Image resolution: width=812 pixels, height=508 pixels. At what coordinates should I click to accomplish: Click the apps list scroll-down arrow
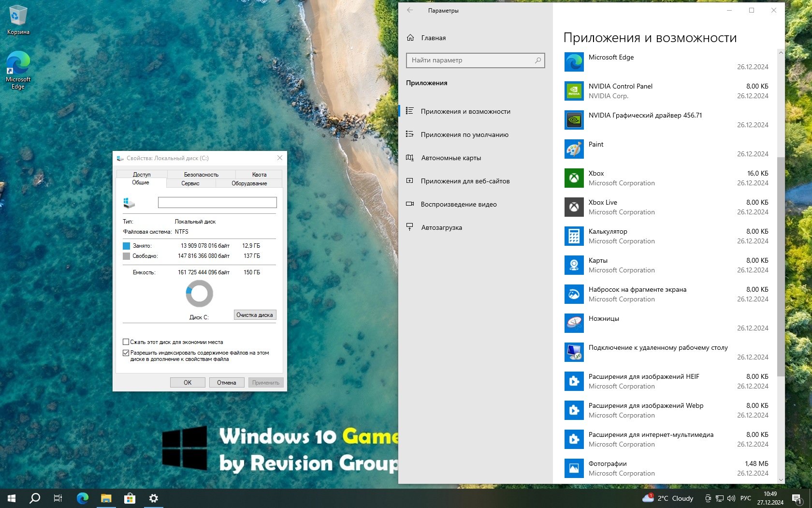(781, 479)
